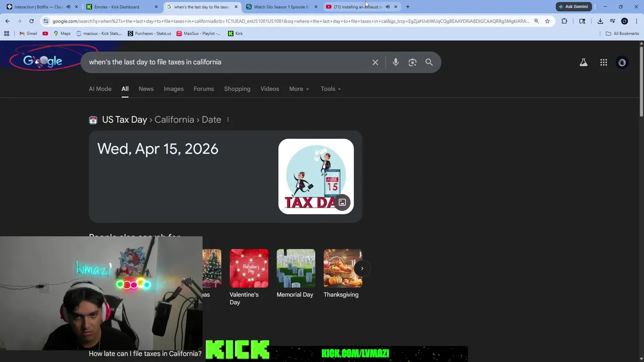Click the page vertical scrollbar
Viewport: 644px width, 362px height.
[641, 80]
